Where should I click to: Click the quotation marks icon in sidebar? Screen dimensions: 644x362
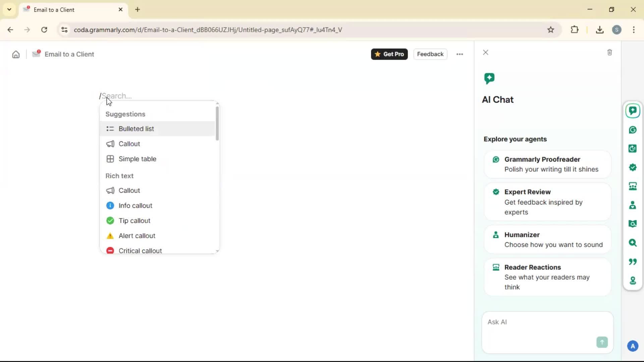pos(633,261)
